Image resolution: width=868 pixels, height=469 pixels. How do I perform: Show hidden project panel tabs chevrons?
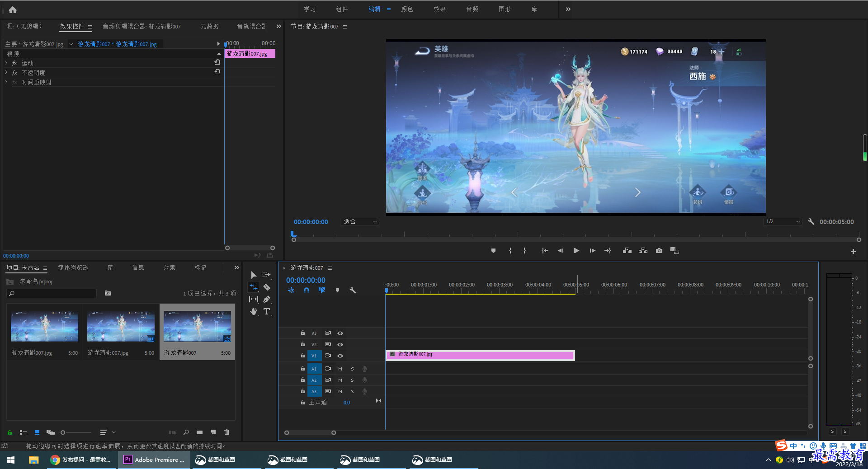click(x=237, y=268)
